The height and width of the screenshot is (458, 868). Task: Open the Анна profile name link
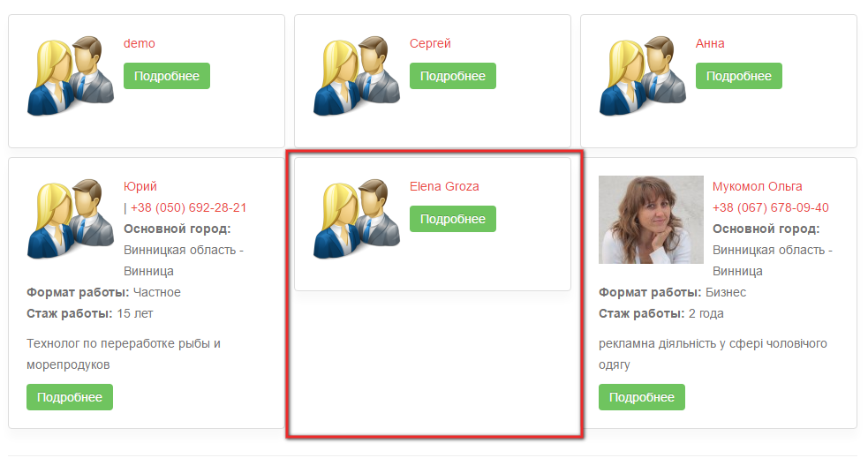[x=710, y=43]
